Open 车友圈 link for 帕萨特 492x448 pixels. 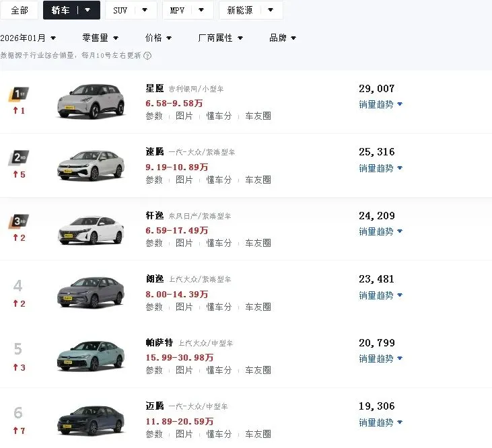258,370
